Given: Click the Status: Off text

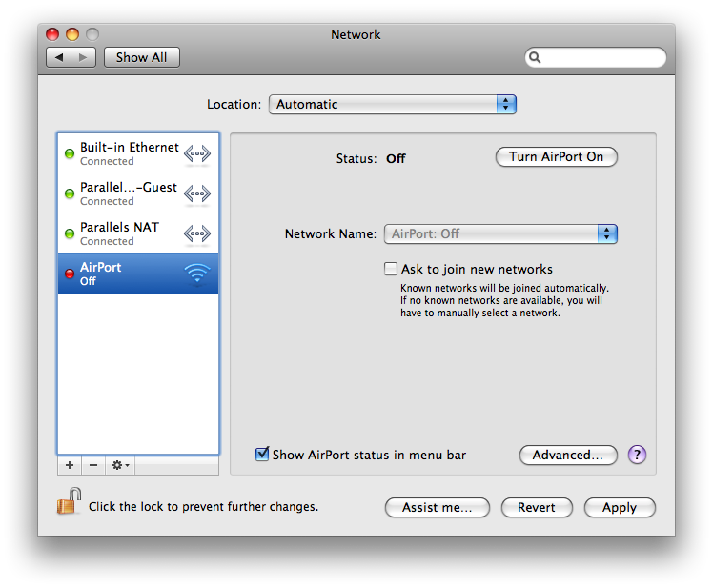Looking at the screenshot, I should coord(371,158).
